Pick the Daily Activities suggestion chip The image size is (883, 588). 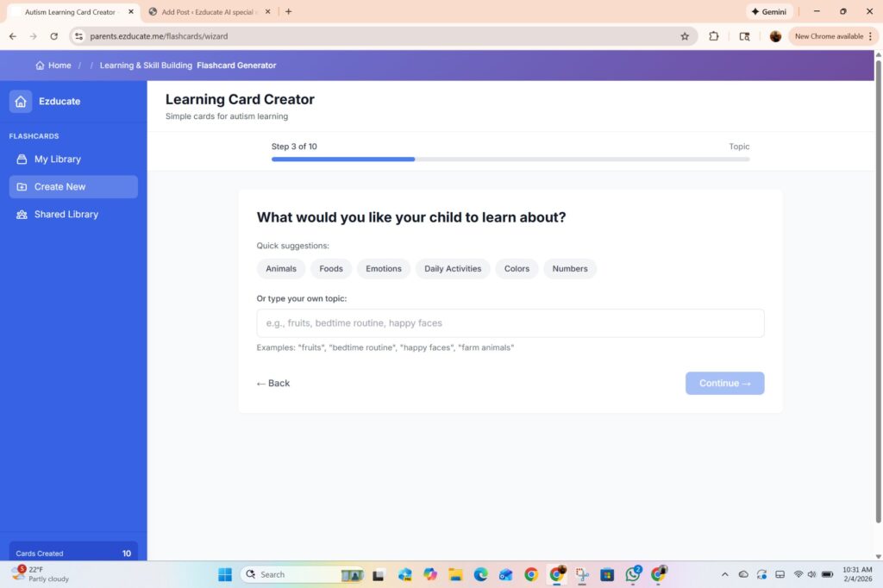[x=453, y=269]
